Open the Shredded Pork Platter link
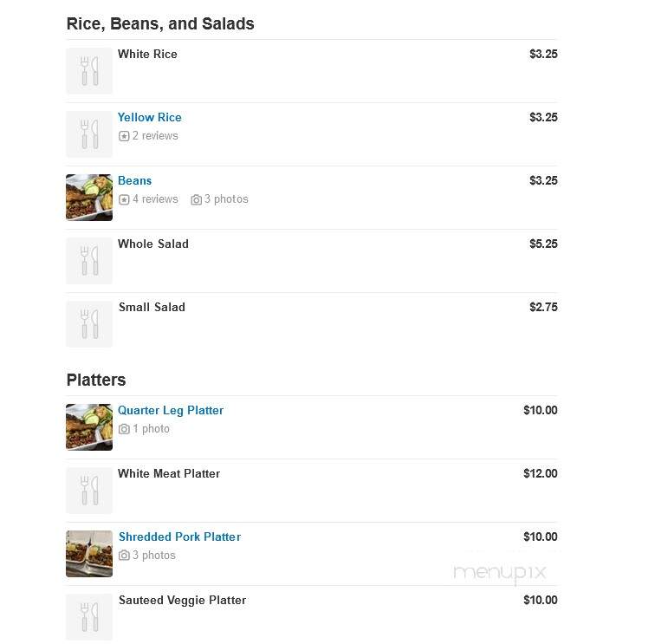This screenshot has width=655, height=644. (x=179, y=537)
